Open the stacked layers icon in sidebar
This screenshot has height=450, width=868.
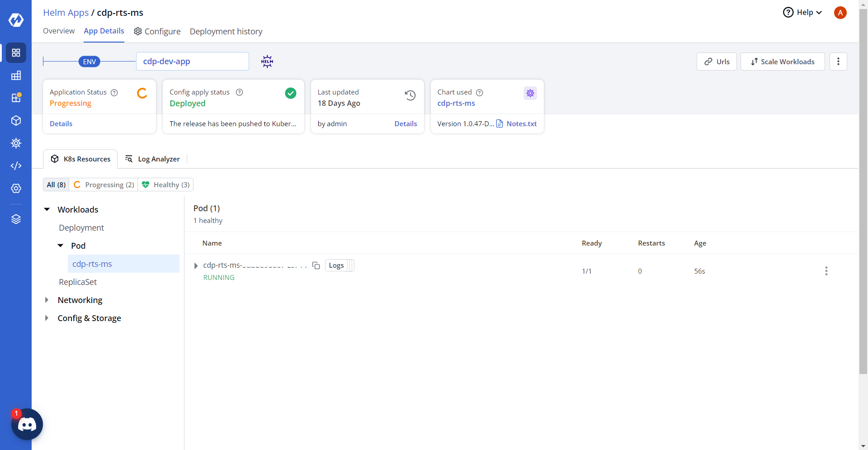[16, 219]
